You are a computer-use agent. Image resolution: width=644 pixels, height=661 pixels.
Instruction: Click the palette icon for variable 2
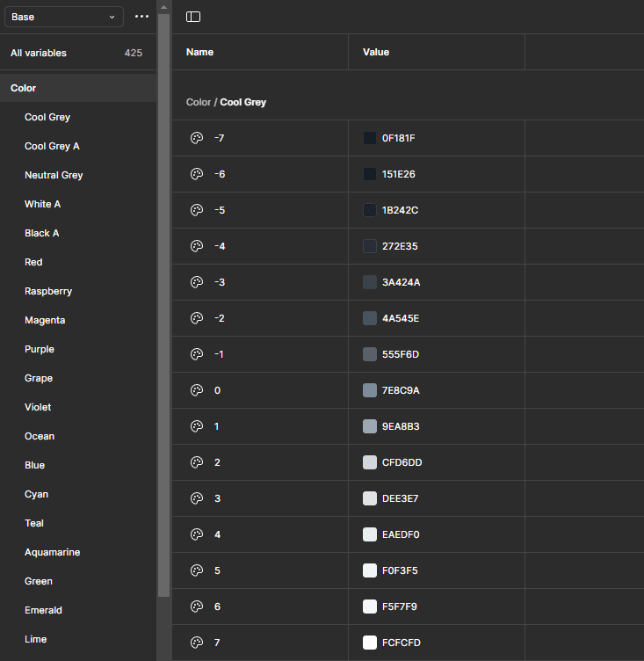point(197,462)
